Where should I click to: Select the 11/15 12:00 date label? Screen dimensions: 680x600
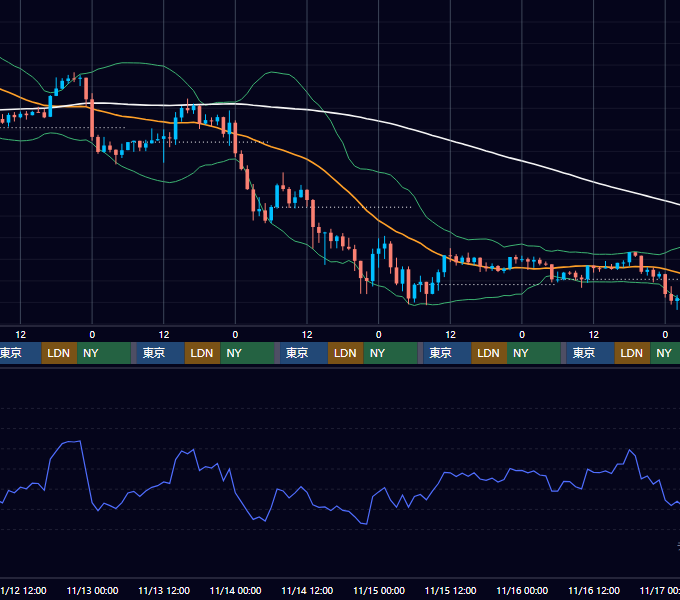(451, 590)
